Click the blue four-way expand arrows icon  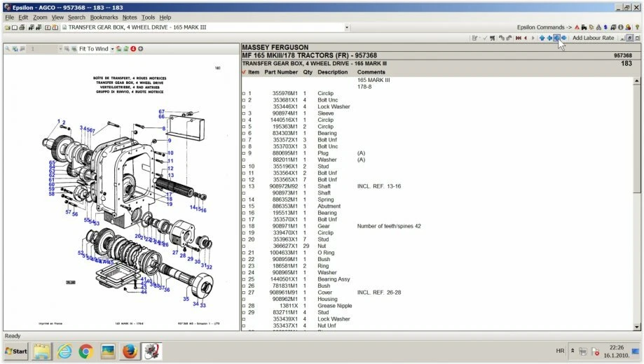click(564, 38)
